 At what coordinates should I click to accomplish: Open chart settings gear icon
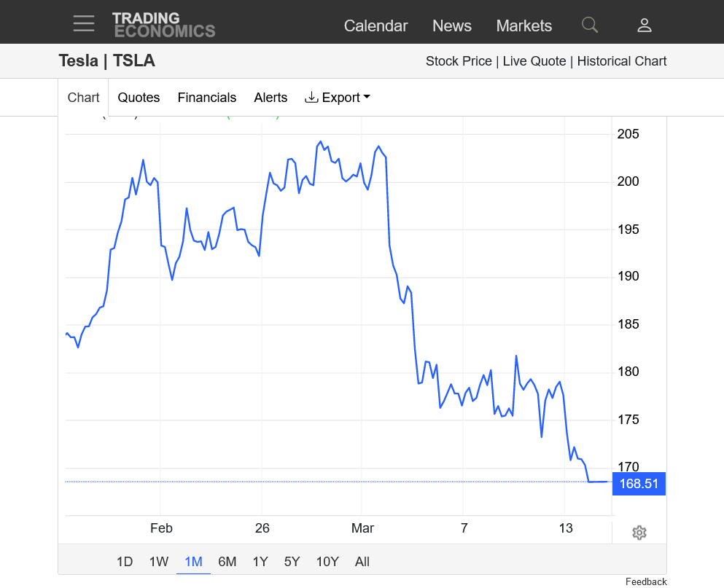point(639,533)
